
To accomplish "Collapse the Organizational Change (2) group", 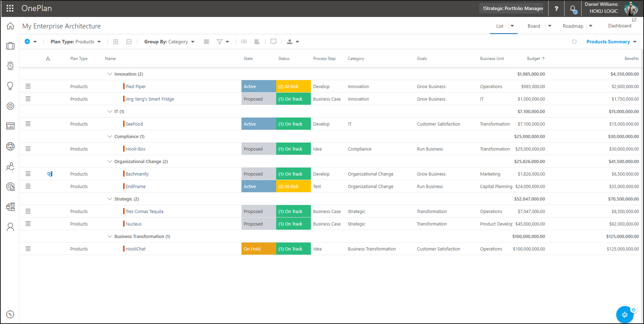I will tap(110, 162).
